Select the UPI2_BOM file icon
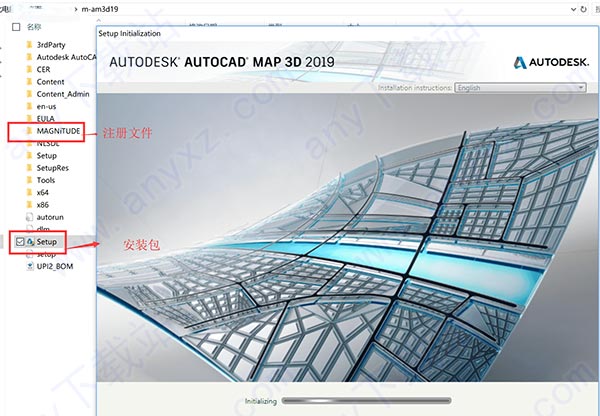 29,266
